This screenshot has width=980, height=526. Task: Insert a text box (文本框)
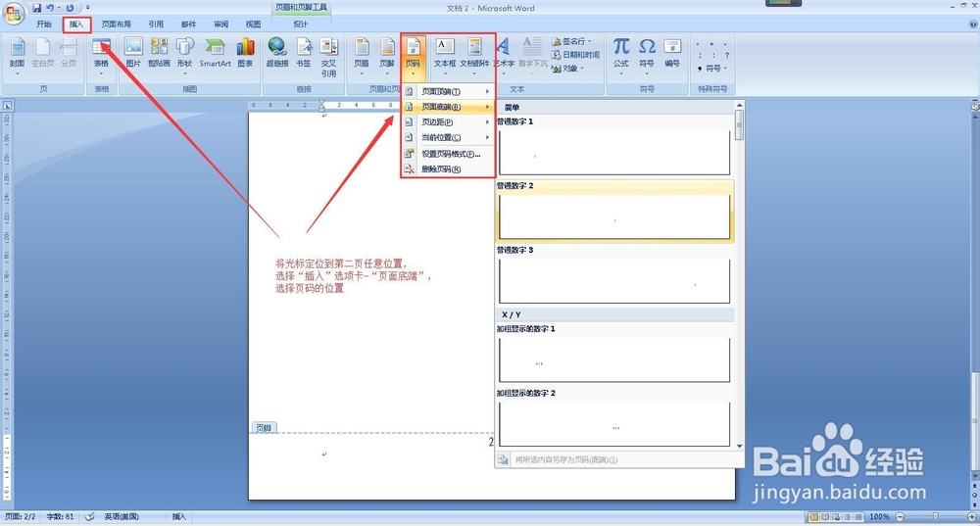[445, 56]
